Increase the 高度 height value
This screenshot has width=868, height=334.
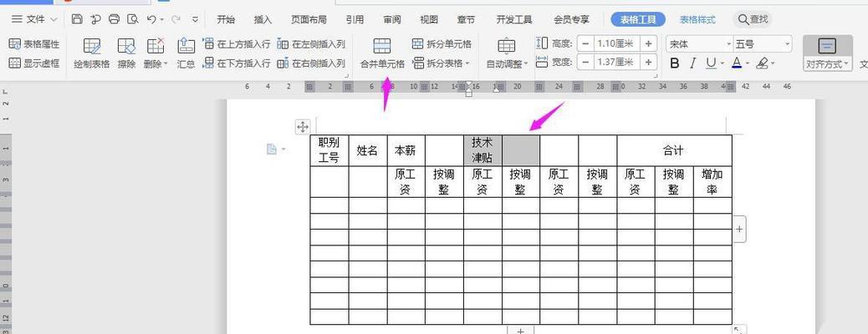pos(648,43)
